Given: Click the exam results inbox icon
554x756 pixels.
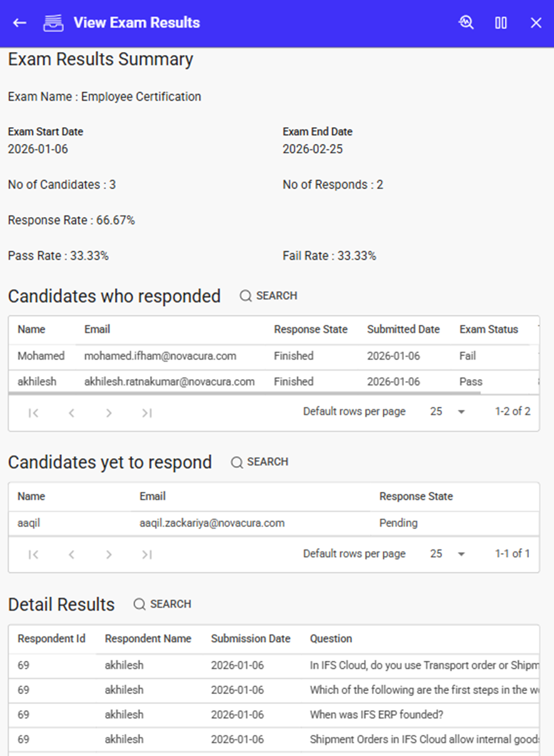Looking at the screenshot, I should 53,23.
